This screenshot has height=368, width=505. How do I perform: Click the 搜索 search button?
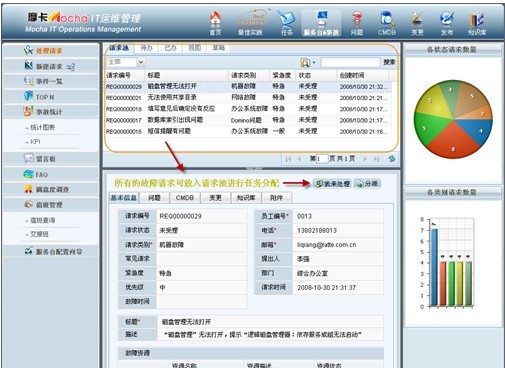click(389, 62)
